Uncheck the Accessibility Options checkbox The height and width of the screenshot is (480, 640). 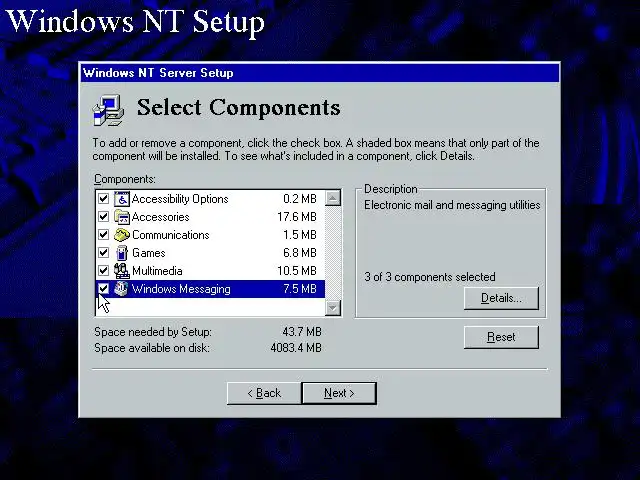104,199
